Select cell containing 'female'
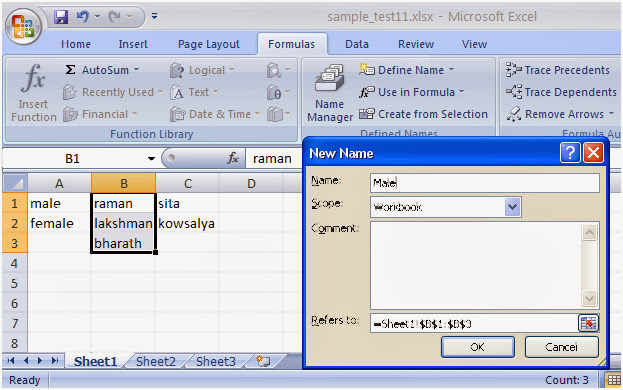Screen dimensions: 623x390 (59, 223)
